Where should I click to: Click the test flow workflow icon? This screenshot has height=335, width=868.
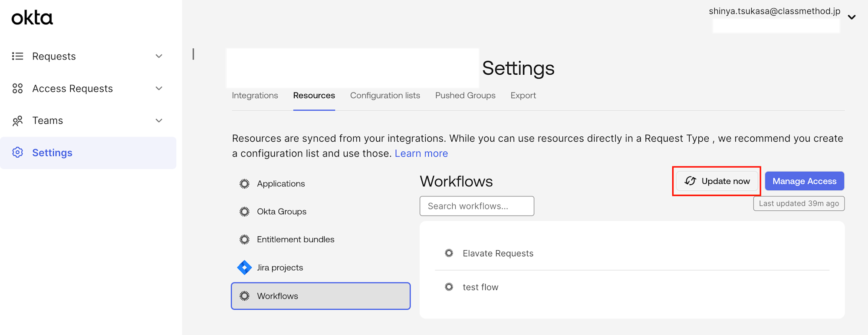[449, 287]
